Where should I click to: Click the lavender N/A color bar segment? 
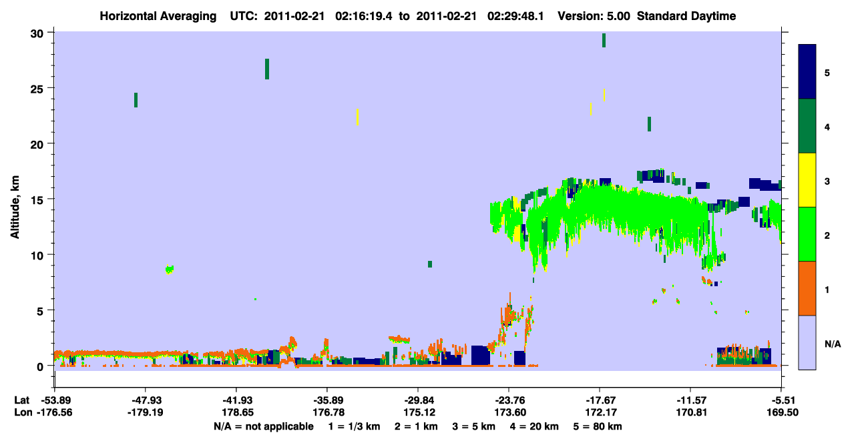(x=807, y=342)
